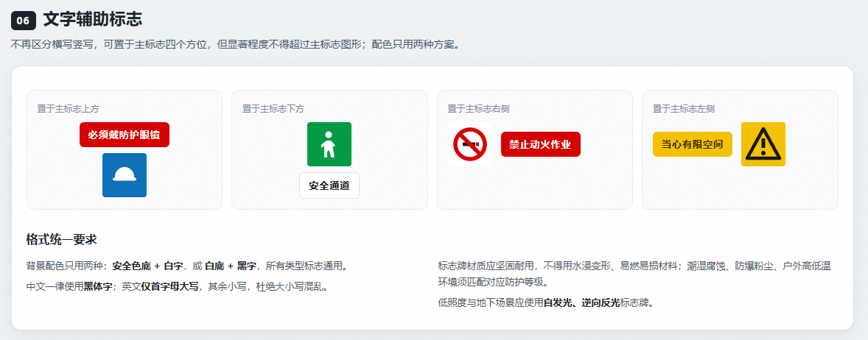Click the green safe-exit pedestrian sign icon

[329, 144]
